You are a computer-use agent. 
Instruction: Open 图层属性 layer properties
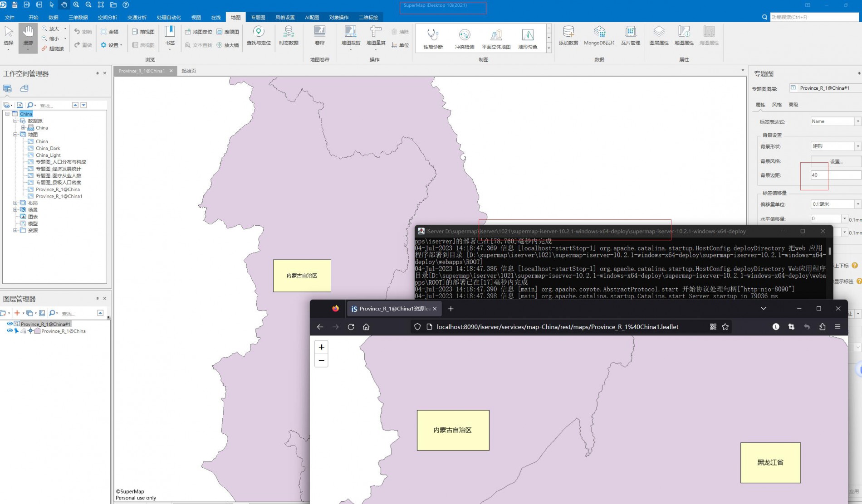(659, 36)
